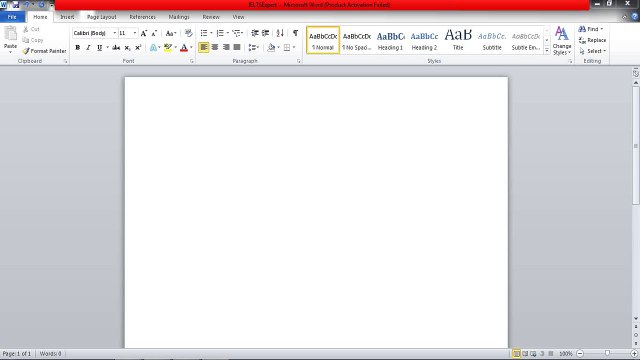Open Word Help question mark
The width and height of the screenshot is (640, 360).
point(635,17)
